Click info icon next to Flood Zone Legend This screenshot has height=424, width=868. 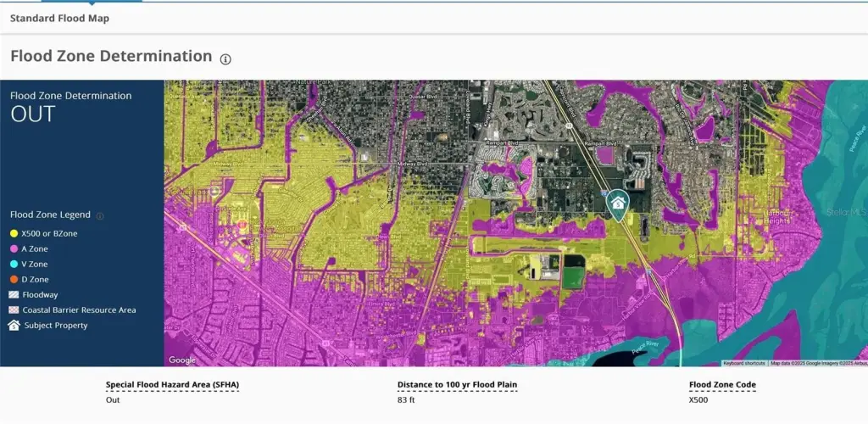100,216
